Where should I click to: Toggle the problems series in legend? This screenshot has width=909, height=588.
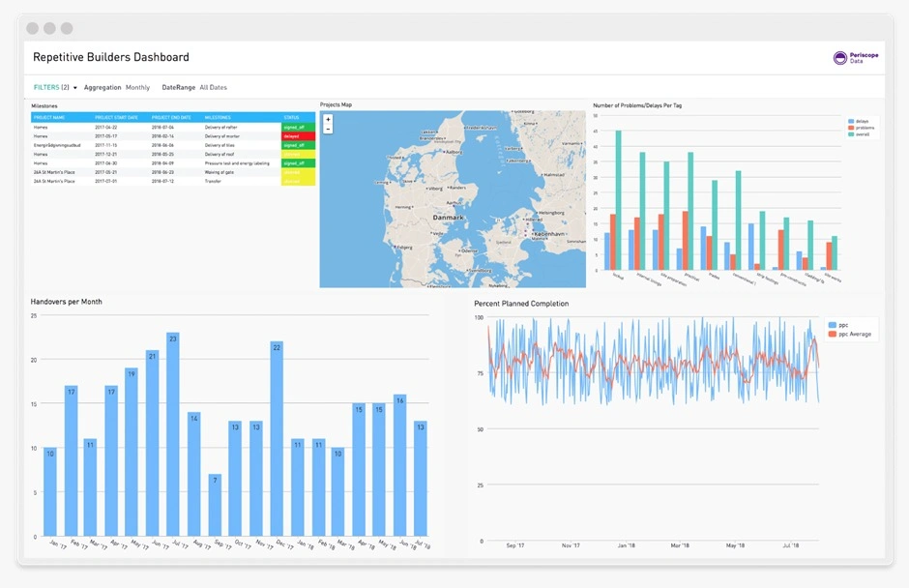pyautogui.click(x=860, y=127)
